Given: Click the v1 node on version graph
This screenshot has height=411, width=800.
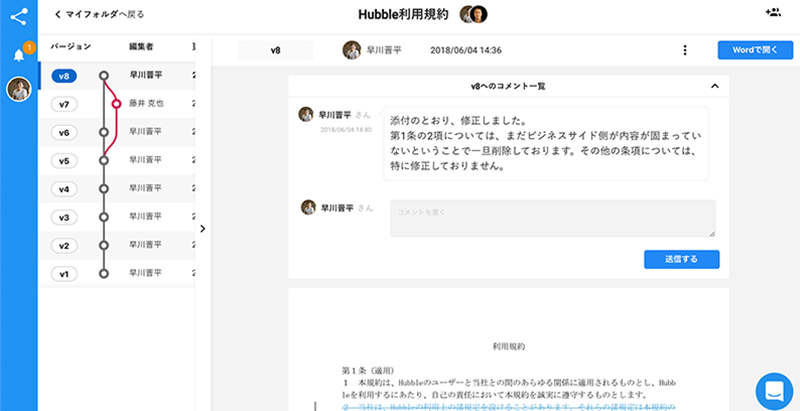Looking at the screenshot, I should 104,274.
